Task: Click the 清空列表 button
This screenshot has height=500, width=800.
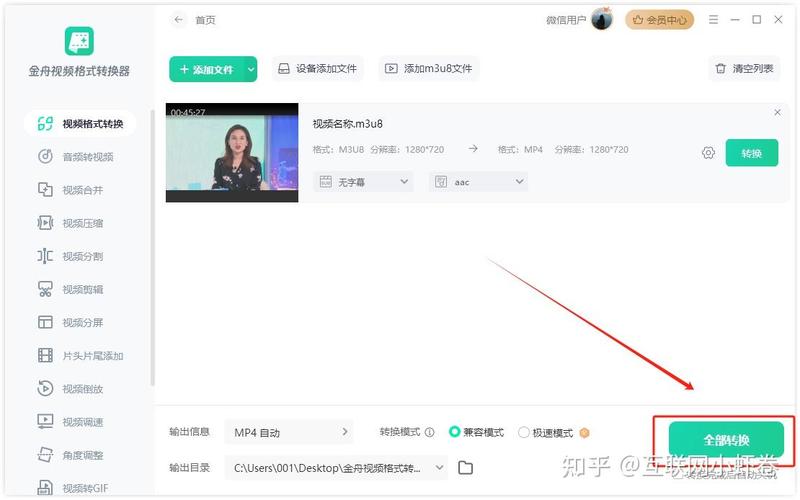Action: 744,69
